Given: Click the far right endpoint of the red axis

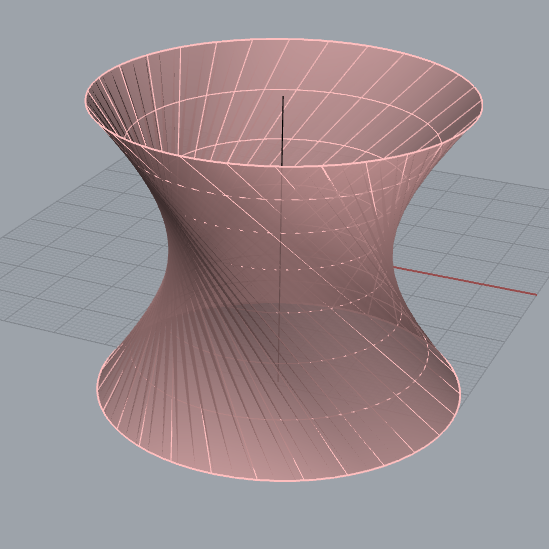Looking at the screenshot, I should tap(536, 294).
